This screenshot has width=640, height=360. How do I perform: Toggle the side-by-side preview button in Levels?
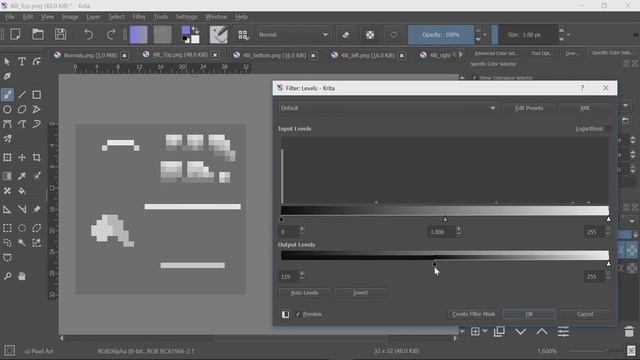pyautogui.click(x=285, y=314)
